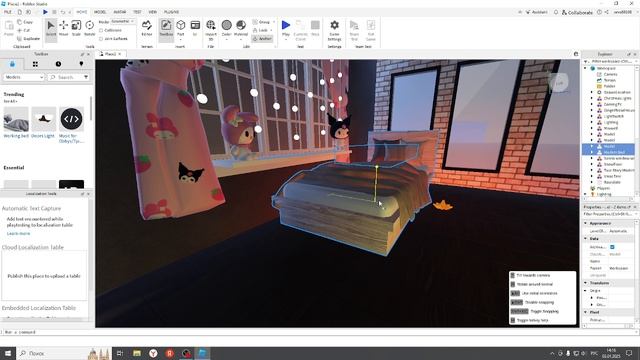Switch to the AVATAR ribbon tab

tap(120, 12)
